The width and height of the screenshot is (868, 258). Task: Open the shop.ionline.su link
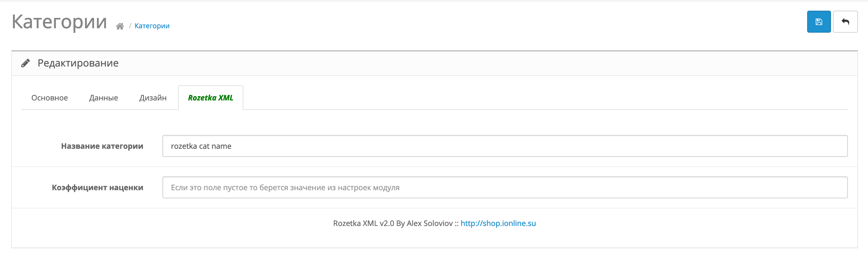498,223
